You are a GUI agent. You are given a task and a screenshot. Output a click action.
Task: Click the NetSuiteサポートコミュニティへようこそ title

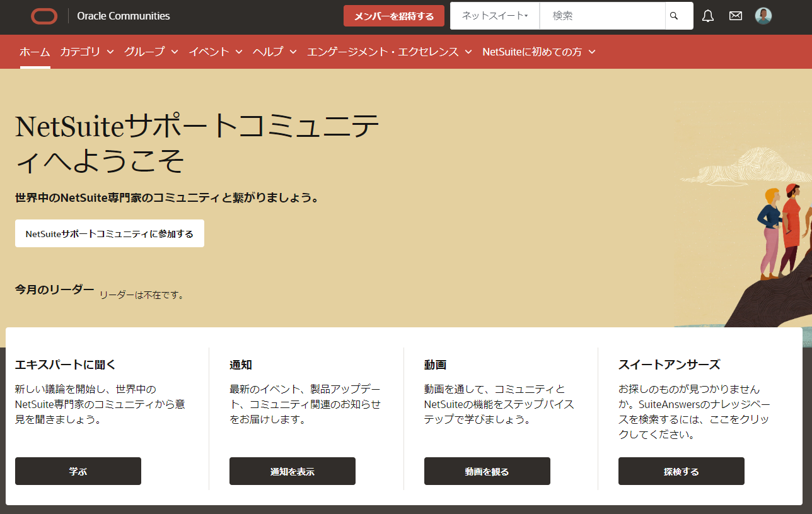click(x=197, y=144)
